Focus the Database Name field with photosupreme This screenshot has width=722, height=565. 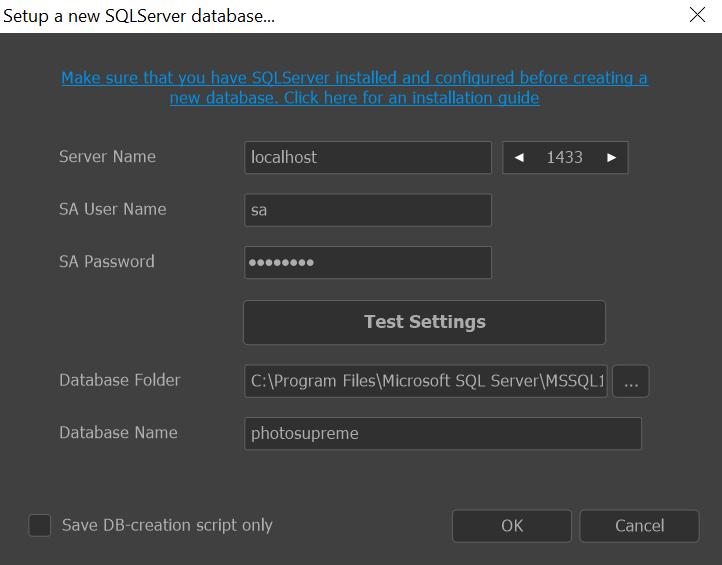(443, 433)
